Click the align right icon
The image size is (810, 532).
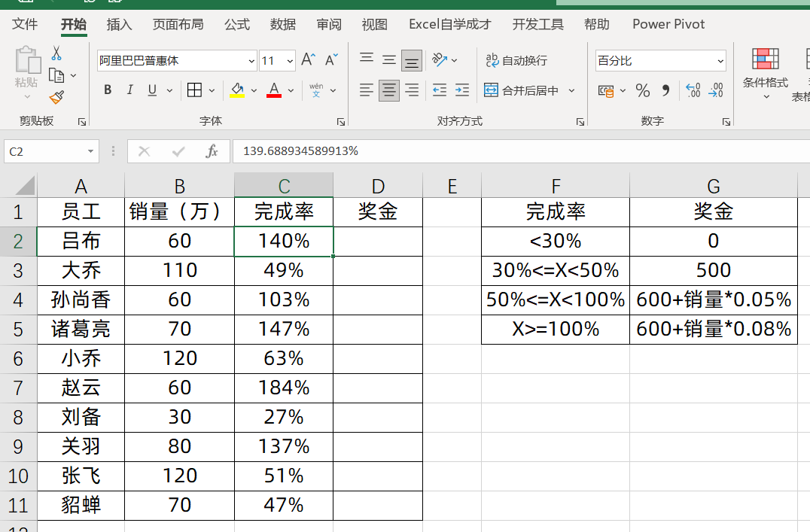point(412,90)
